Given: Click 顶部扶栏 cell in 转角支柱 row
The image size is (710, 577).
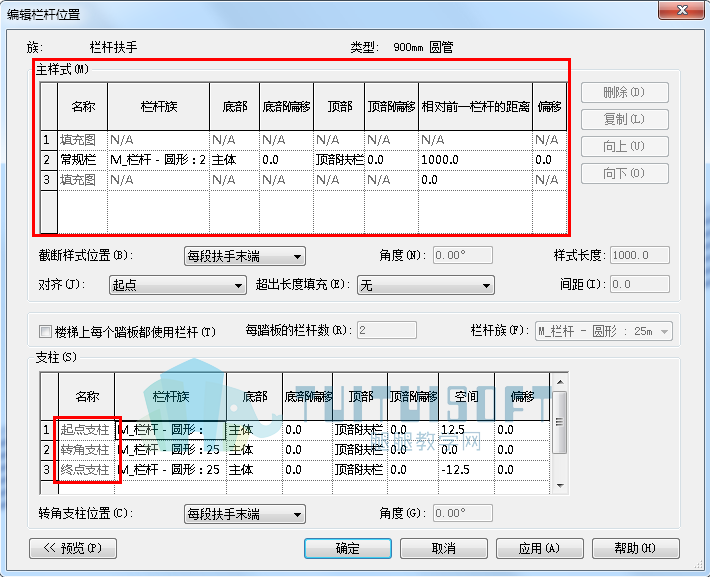Looking at the screenshot, I should [360, 450].
